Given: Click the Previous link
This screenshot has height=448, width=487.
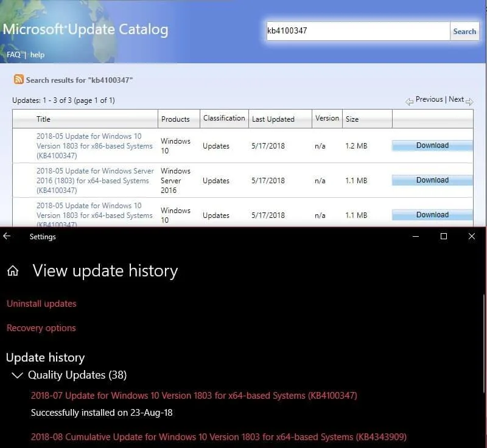Looking at the screenshot, I should tap(429, 99).
